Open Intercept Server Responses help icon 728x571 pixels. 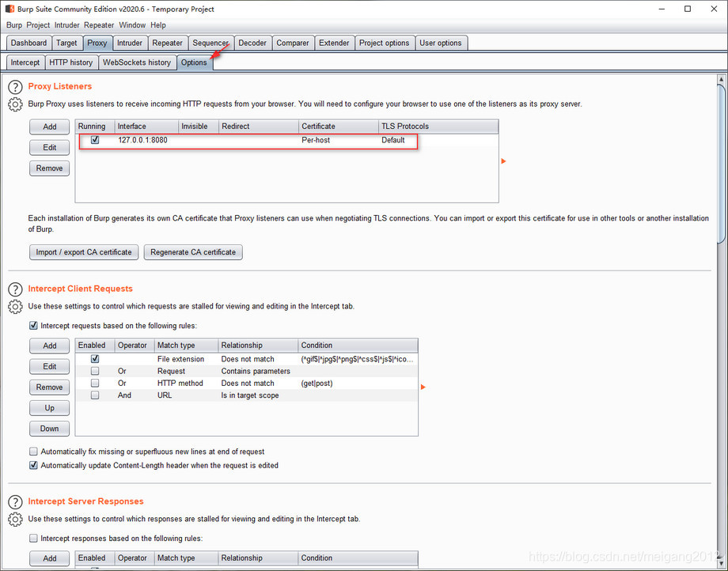(15, 502)
